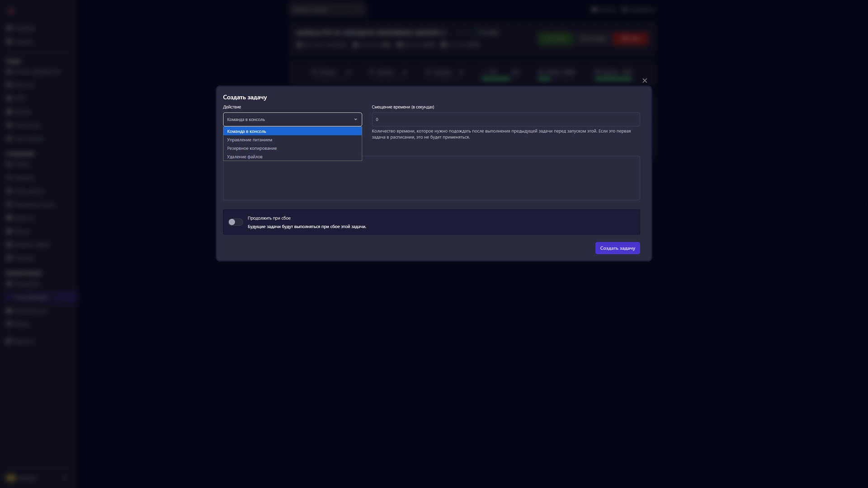
Task: Click the Смещение времени (в секундах) label
Action: [x=403, y=107]
